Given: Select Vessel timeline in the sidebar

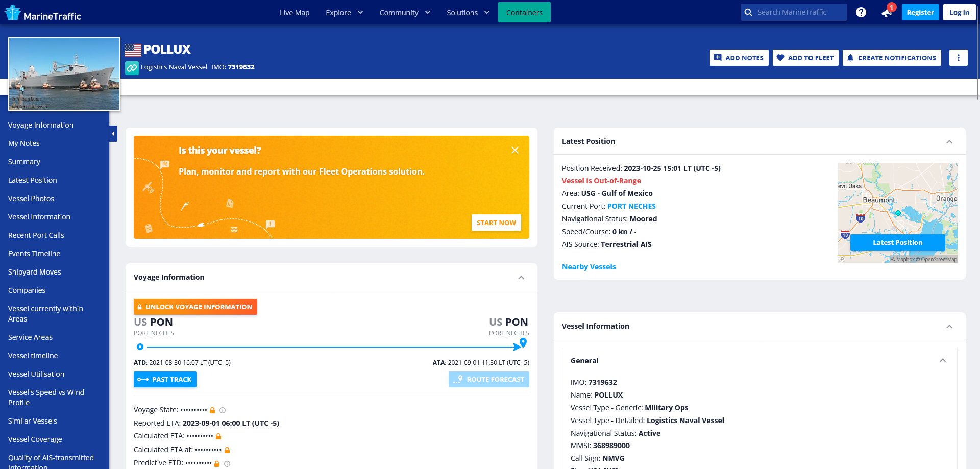Looking at the screenshot, I should pyautogui.click(x=33, y=356).
